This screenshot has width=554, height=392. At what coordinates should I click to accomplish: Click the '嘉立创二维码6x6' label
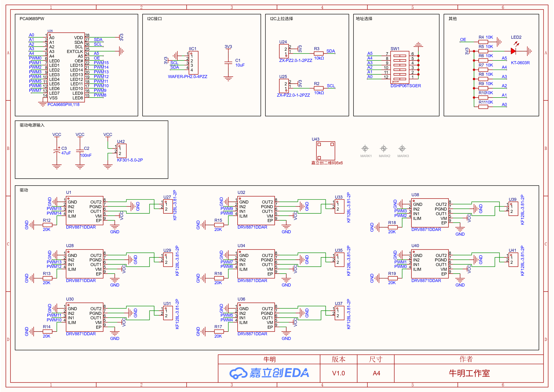click(x=327, y=163)
